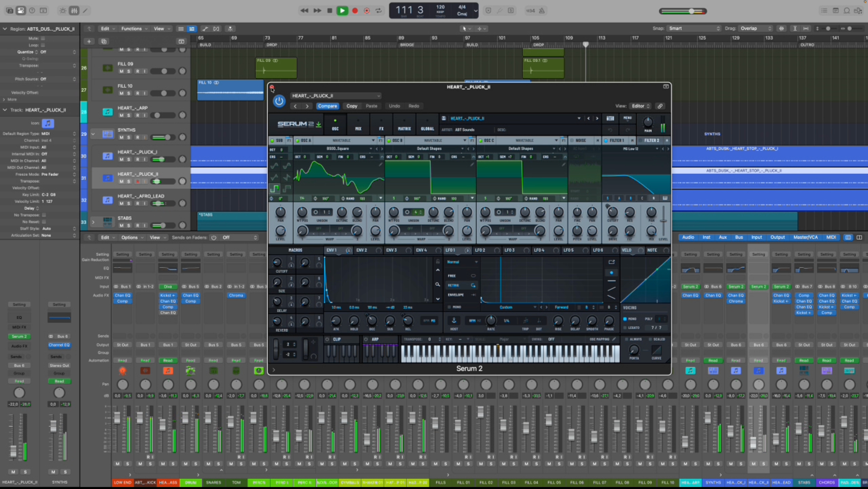Toggle the Inspector button in control bar
The width and height of the screenshot is (868, 489).
(x=21, y=11)
